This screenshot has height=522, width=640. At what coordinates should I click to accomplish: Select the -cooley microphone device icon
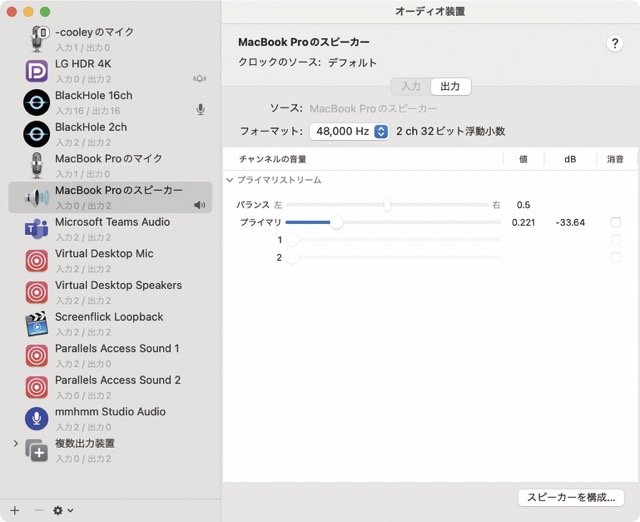click(x=38, y=39)
